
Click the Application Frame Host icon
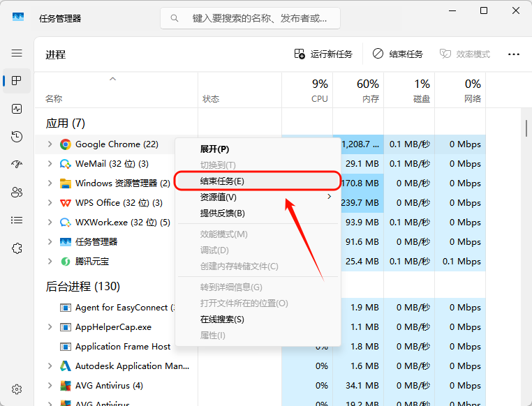[x=66, y=347]
